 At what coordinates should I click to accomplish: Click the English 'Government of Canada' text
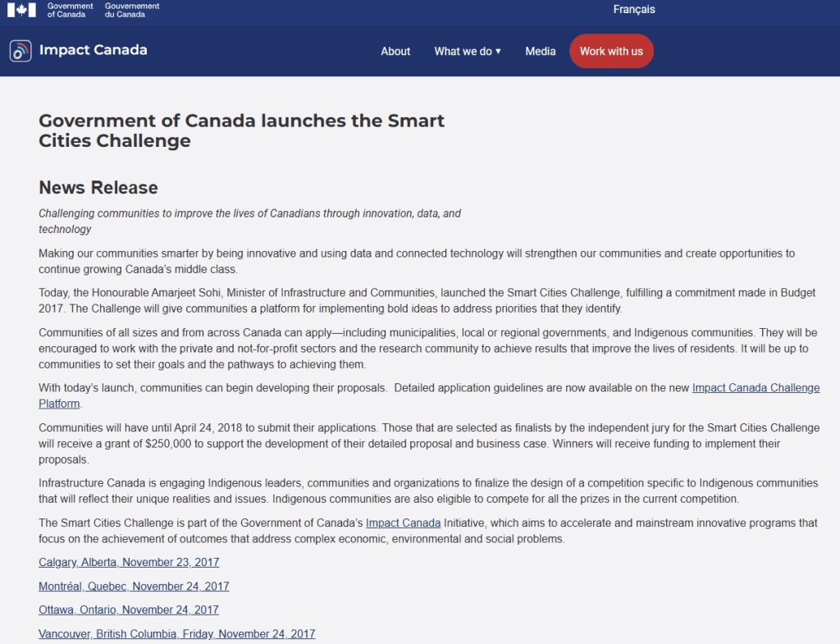click(x=70, y=10)
